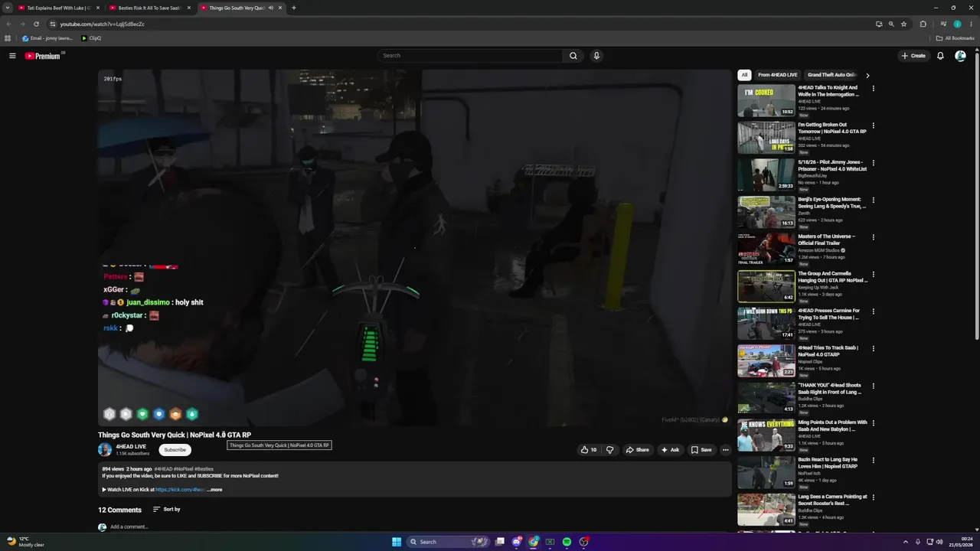Dislike the video with thumbs down
This screenshot has height=551, width=980.
coord(610,450)
